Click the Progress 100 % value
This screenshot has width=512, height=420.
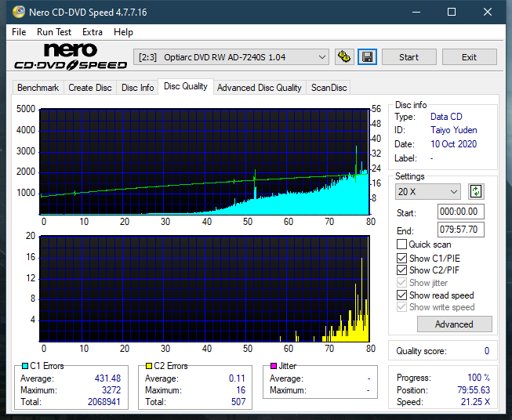[x=479, y=378]
